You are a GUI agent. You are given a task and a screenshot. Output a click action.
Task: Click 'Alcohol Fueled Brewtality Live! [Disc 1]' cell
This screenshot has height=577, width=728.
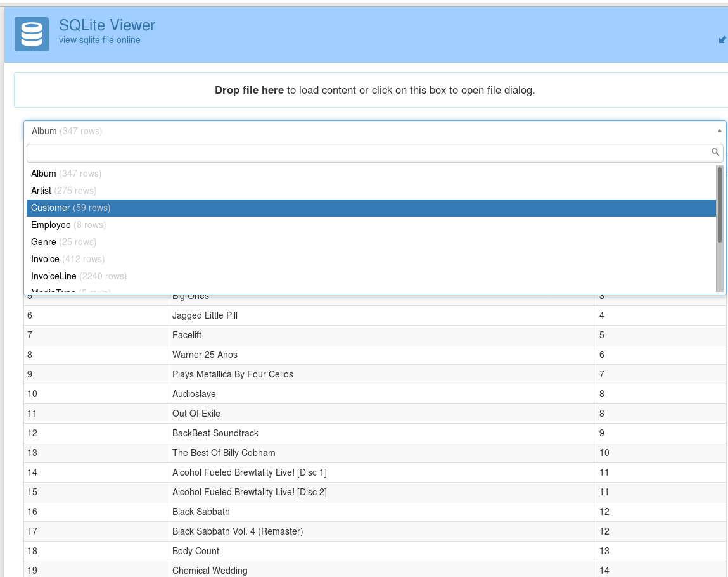coord(382,472)
